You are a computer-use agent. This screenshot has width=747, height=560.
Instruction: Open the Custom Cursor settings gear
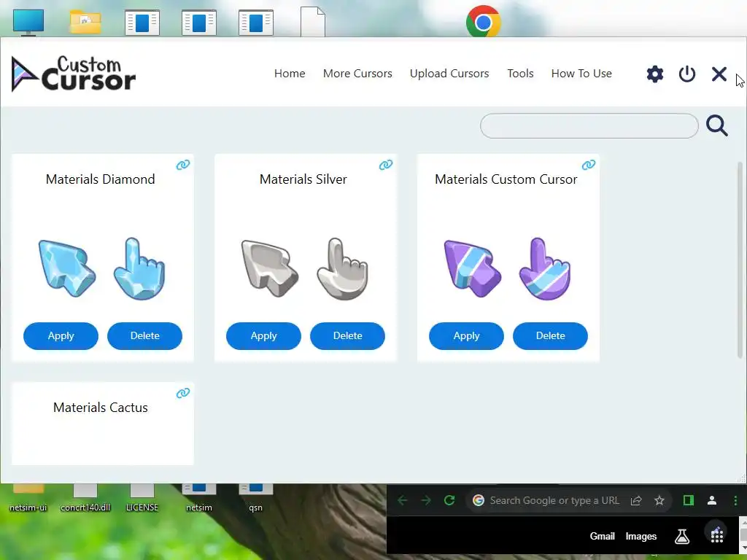click(655, 74)
